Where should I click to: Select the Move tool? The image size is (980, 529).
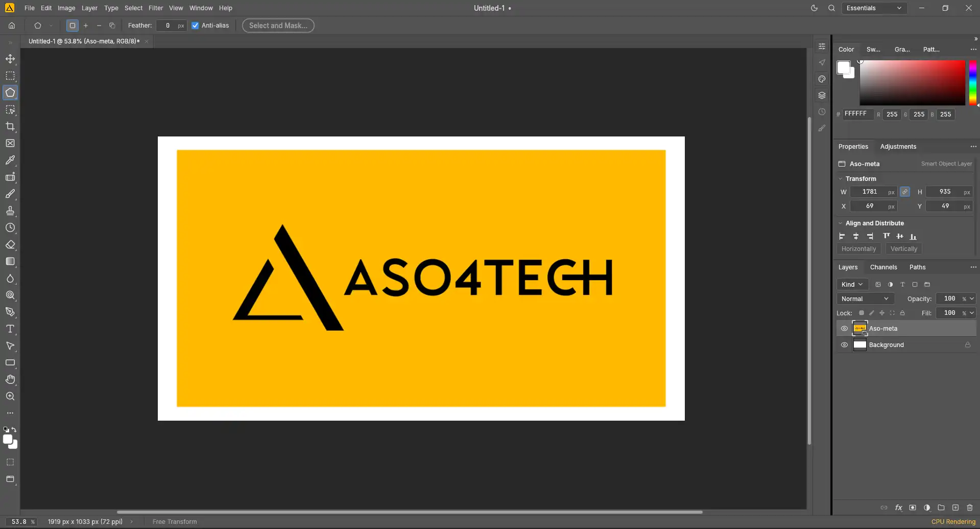click(10, 59)
